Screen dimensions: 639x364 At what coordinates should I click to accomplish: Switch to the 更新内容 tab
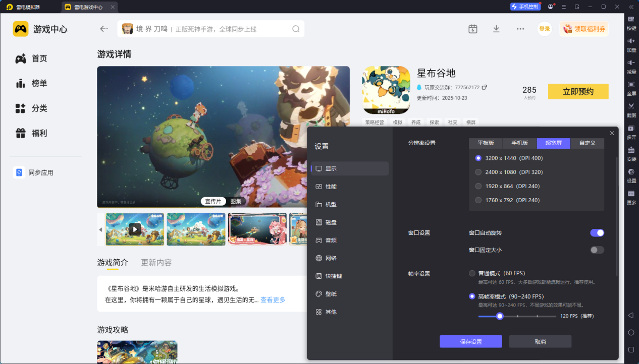click(x=157, y=262)
